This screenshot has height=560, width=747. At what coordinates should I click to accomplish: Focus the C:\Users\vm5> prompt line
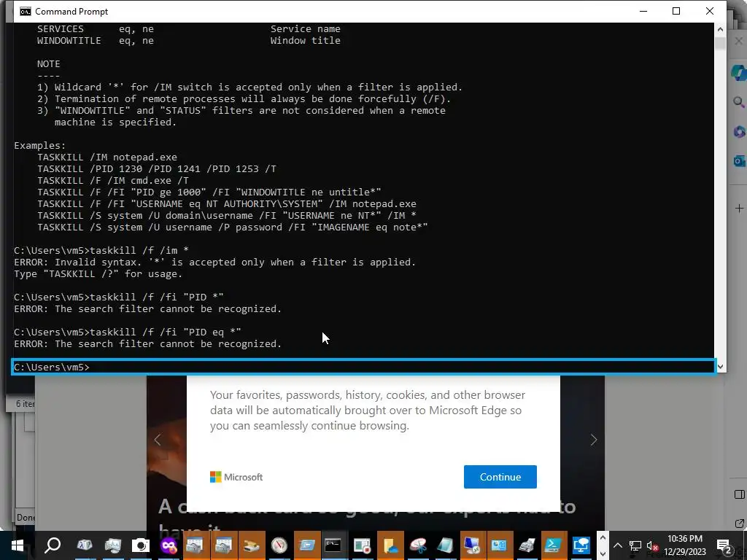pos(363,367)
